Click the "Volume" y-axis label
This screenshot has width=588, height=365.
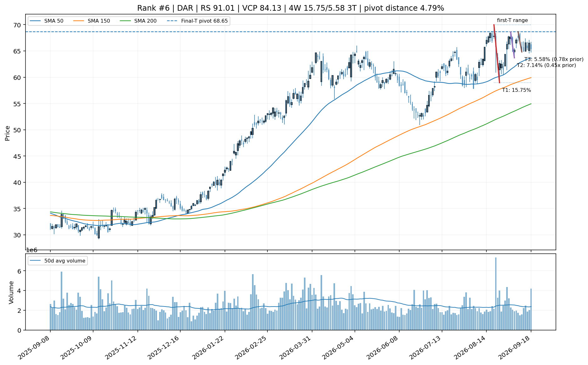click(11, 292)
